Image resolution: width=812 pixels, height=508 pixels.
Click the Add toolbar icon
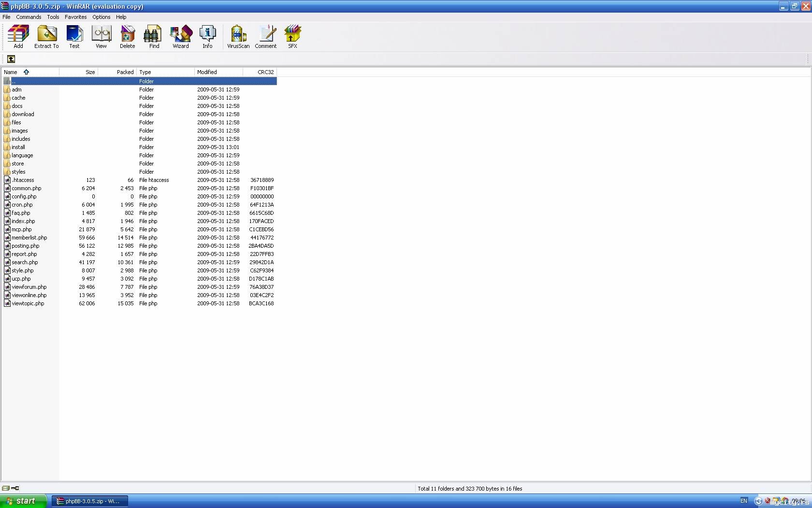18,37
